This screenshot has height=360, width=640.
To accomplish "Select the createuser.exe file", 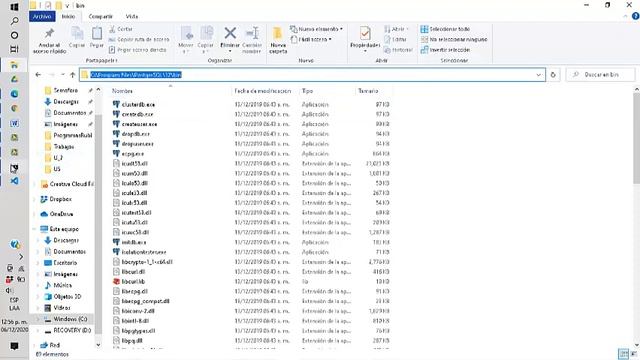I will pos(139,124).
